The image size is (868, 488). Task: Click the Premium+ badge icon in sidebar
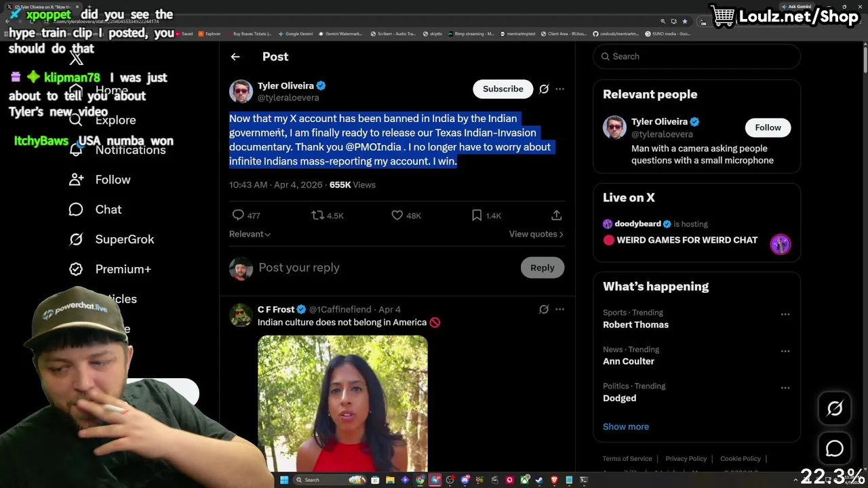coord(76,269)
